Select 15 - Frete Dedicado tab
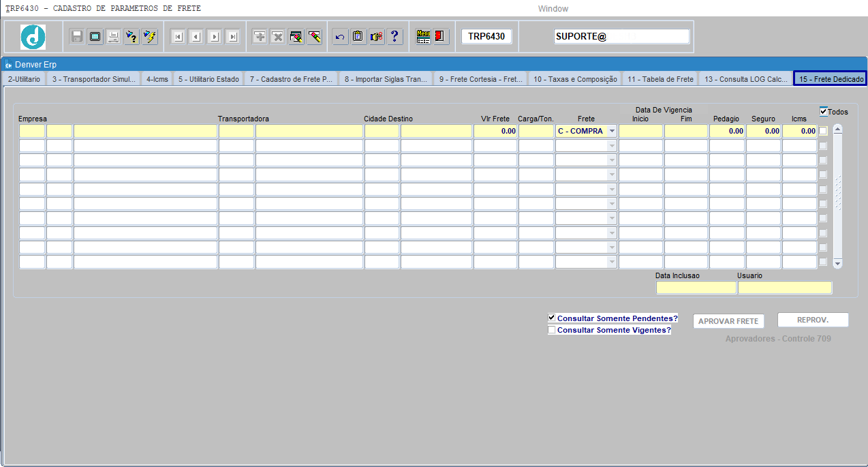This screenshot has width=868, height=467. tap(831, 79)
